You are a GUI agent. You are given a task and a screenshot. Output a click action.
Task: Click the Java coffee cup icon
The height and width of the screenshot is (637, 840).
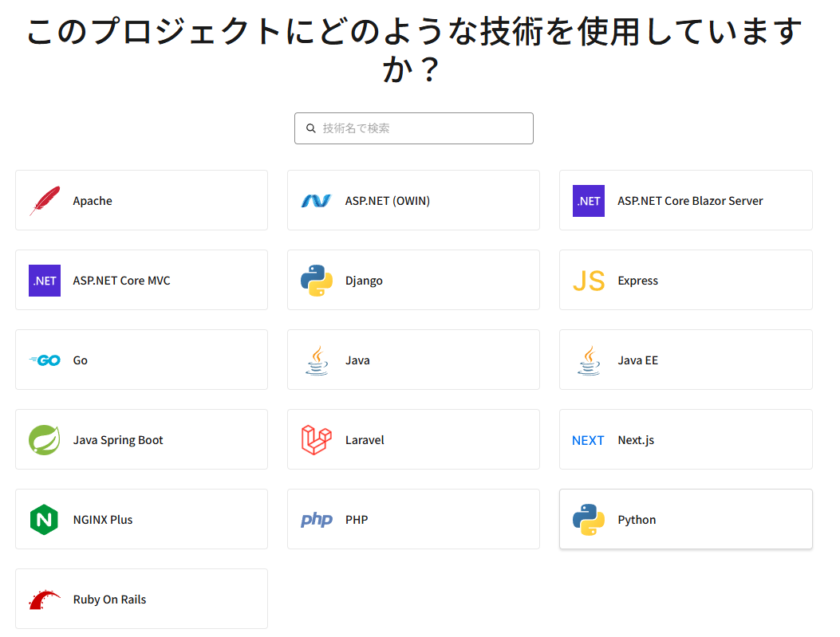tap(317, 360)
